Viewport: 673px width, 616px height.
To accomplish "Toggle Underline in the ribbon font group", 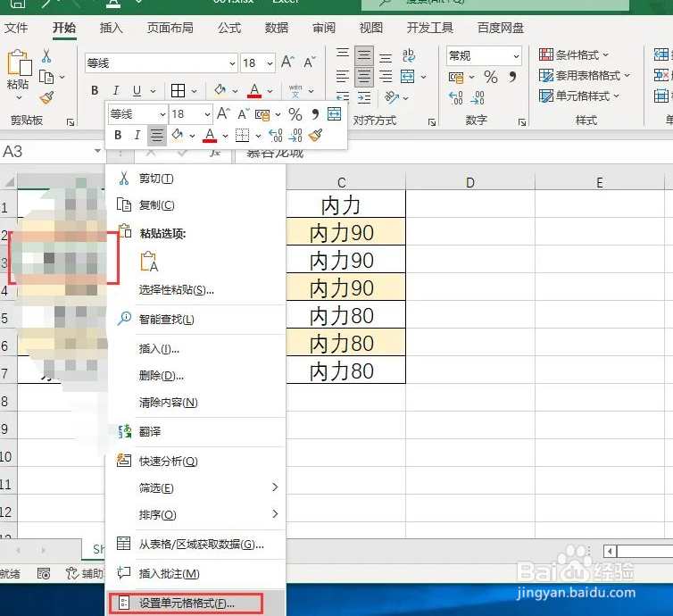I will [x=137, y=90].
